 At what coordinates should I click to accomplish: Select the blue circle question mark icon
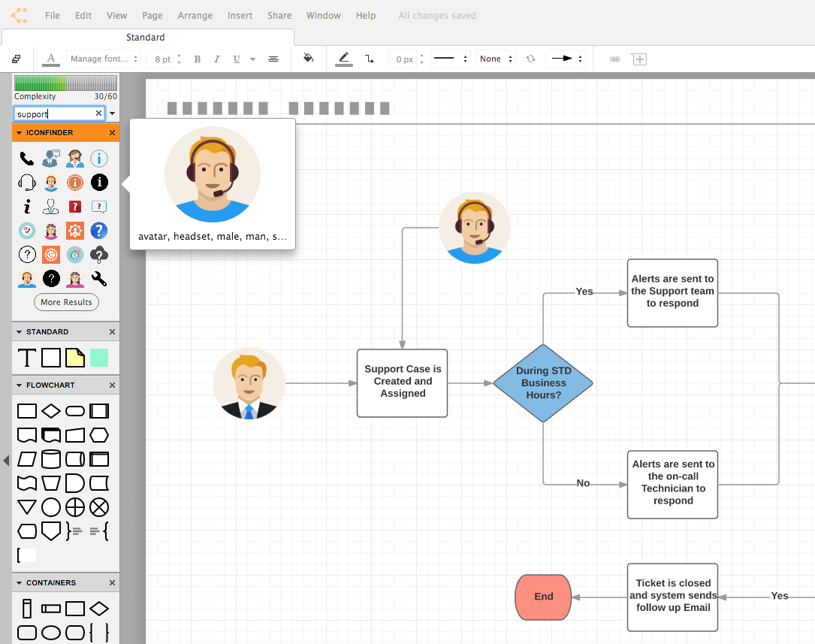click(98, 231)
